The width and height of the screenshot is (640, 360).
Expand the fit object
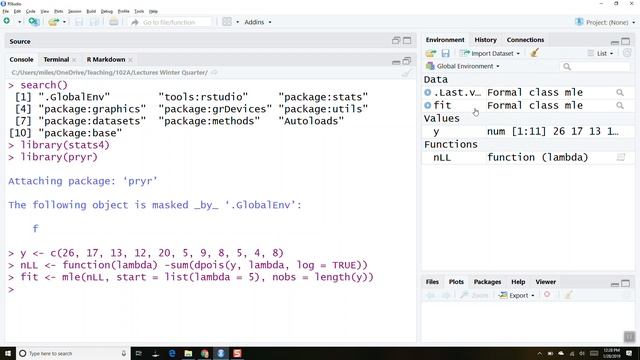click(428, 105)
